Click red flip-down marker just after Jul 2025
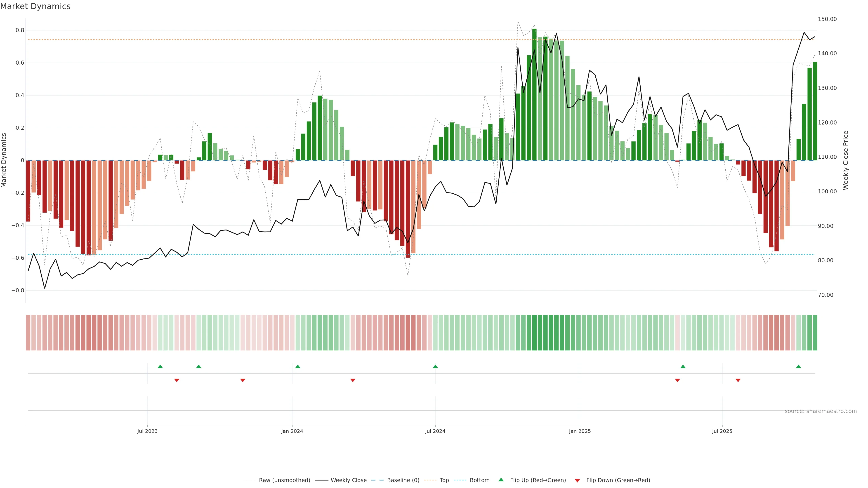The height and width of the screenshot is (488, 868). pos(738,380)
